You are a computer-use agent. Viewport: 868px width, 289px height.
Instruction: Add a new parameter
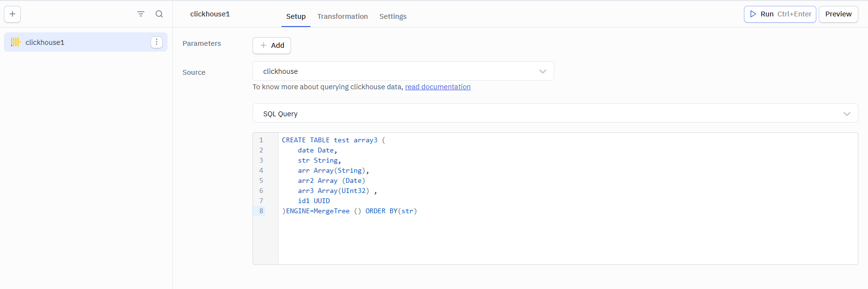pos(272,45)
